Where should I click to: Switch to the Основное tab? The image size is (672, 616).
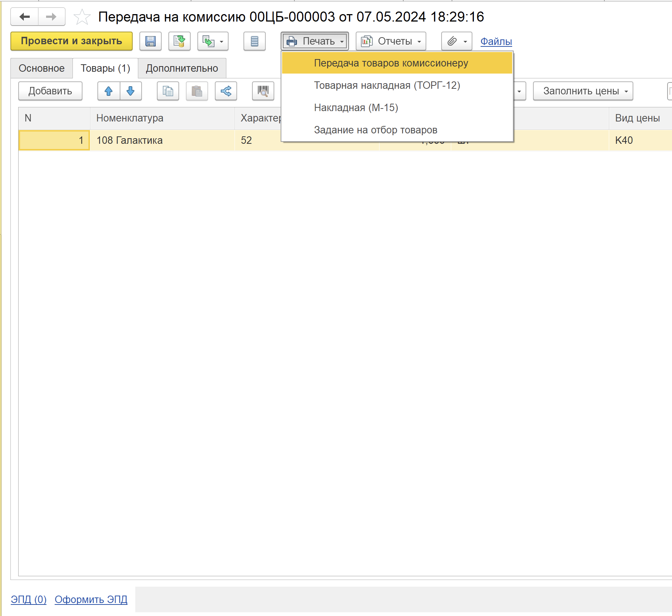point(42,68)
